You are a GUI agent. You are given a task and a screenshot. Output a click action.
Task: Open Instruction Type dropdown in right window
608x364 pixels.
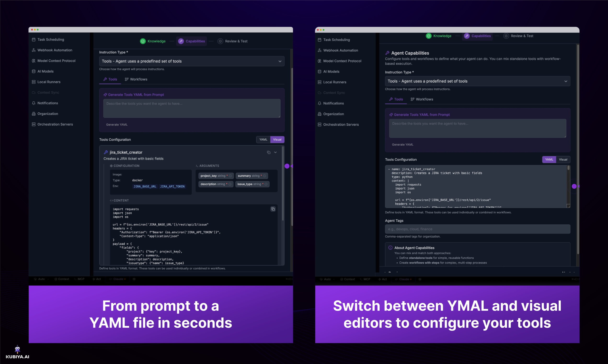[x=477, y=81]
